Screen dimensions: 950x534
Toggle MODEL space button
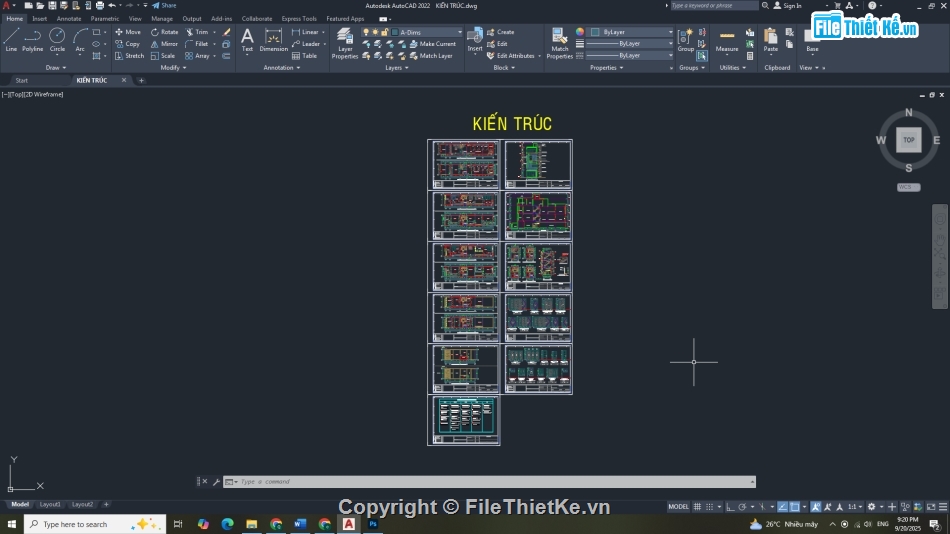(678, 507)
